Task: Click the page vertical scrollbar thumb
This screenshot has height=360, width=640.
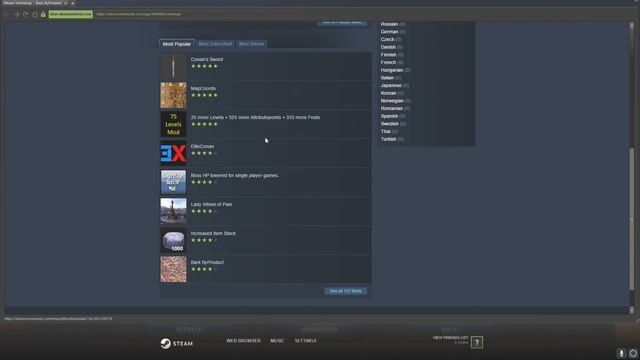Action: (632, 218)
